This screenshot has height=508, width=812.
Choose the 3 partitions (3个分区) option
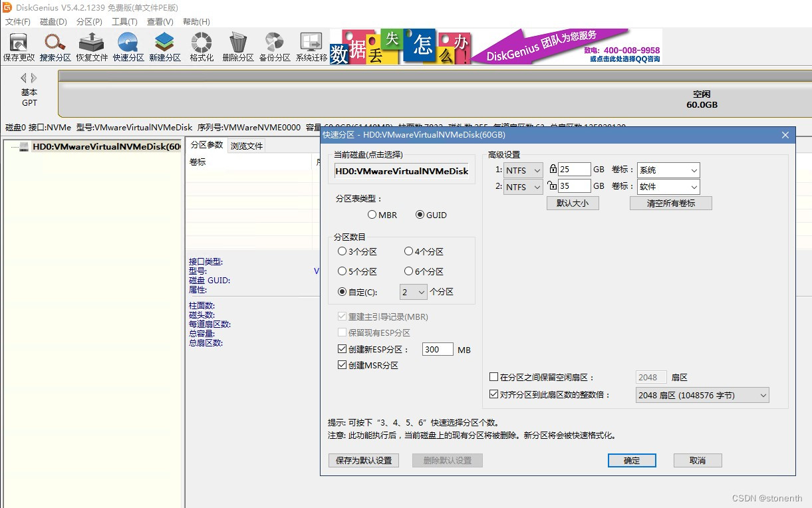tap(357, 251)
